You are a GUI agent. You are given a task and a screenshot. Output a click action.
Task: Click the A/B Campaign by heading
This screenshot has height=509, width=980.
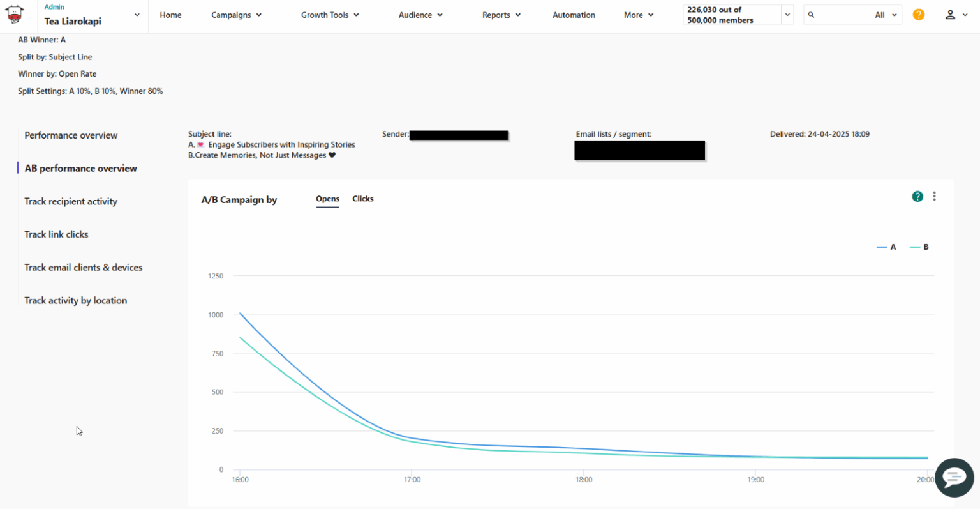click(x=239, y=200)
